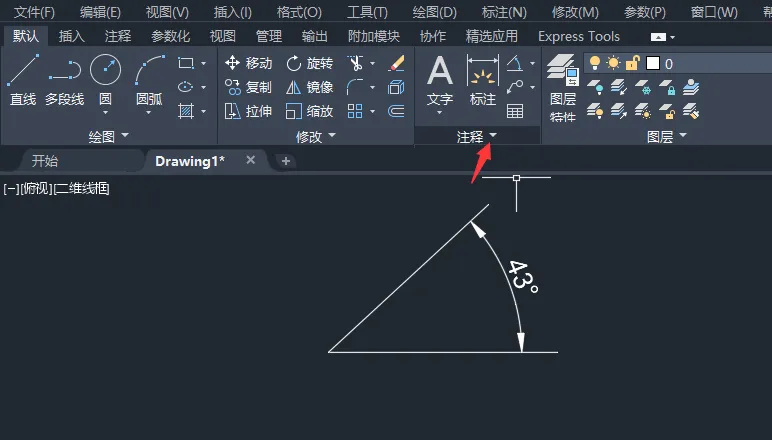Screen dimensions: 772x440
Task: Open the Text tool dropdown arrow
Action: coord(440,113)
